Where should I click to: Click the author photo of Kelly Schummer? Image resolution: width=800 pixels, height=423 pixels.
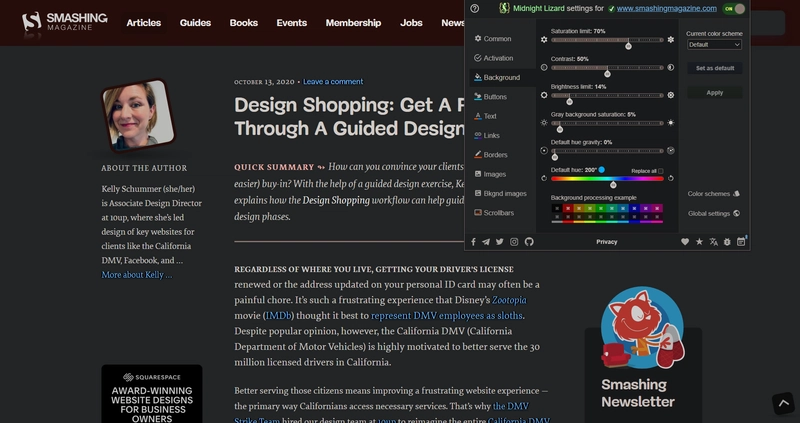(138, 115)
